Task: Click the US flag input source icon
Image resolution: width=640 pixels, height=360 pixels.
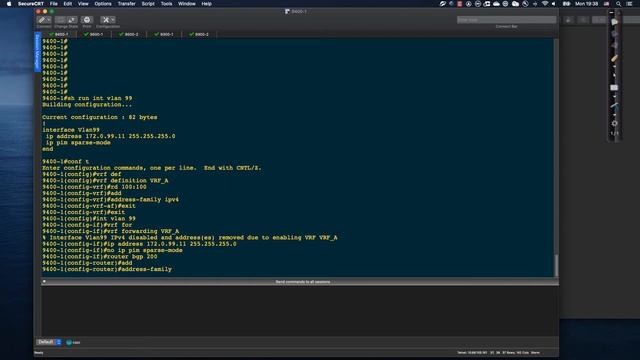Action: point(607,4)
